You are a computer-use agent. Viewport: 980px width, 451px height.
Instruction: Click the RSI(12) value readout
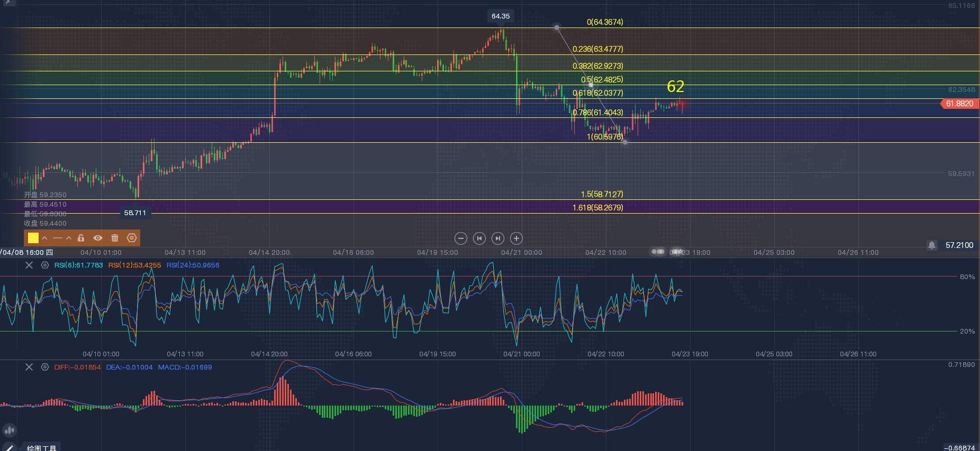pos(134,265)
